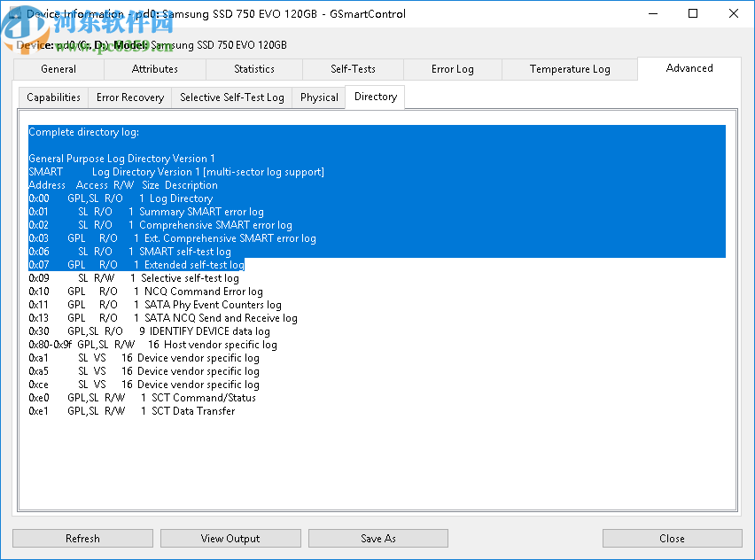Open the Error Log tab
Viewport: 755px width, 560px height.
(453, 69)
